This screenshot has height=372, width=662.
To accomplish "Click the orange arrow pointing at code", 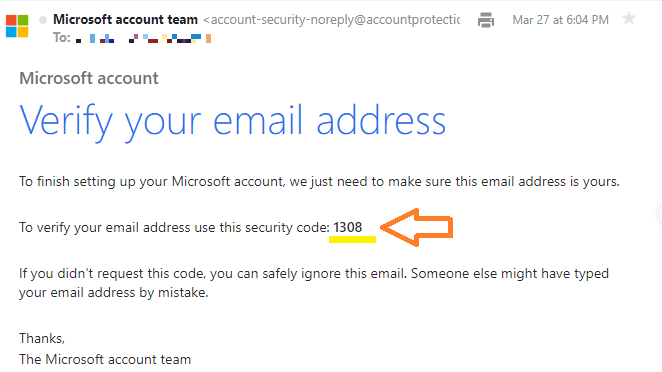I will tap(417, 228).
